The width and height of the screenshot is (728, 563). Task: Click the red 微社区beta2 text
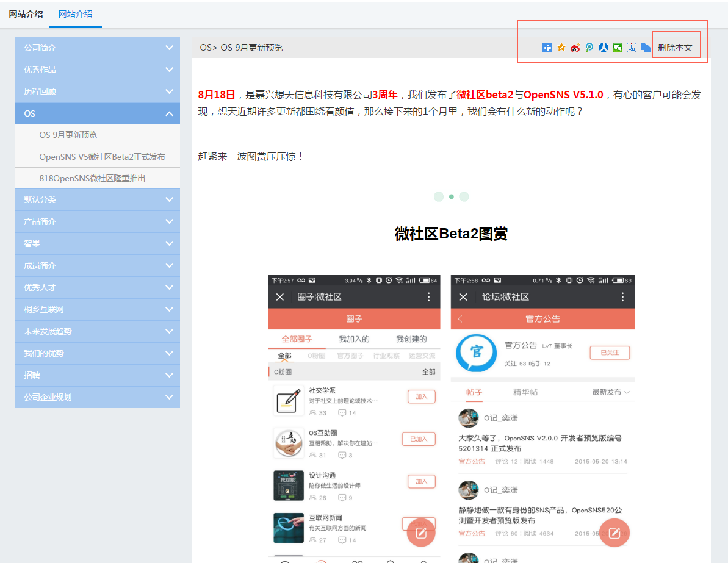pyautogui.click(x=485, y=95)
